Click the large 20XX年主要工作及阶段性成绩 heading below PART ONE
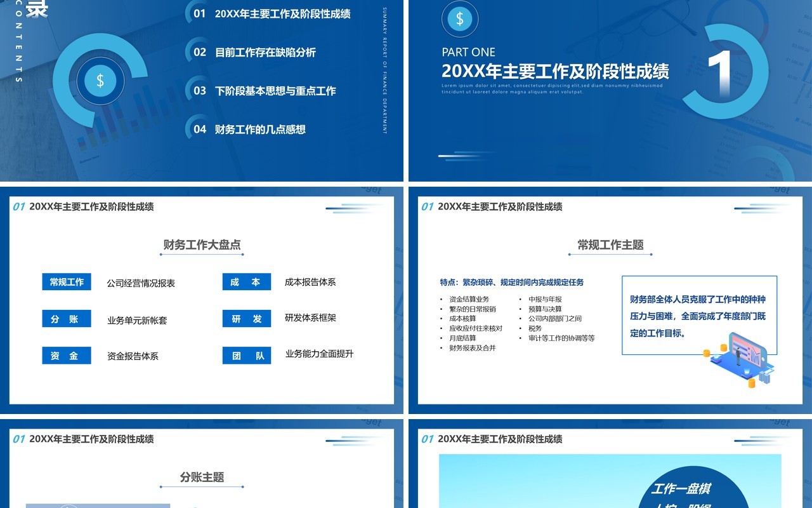The height and width of the screenshot is (508, 812). [555, 70]
